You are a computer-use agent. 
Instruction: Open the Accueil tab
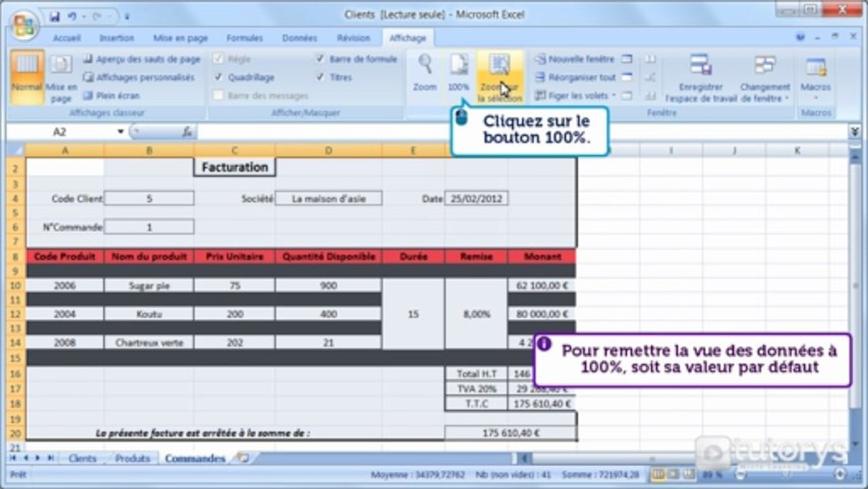(x=67, y=39)
